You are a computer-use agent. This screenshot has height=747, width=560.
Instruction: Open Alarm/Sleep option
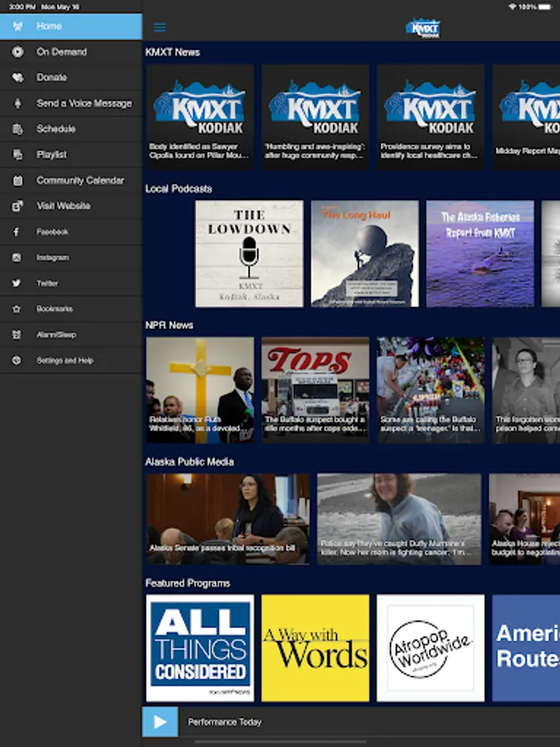coord(71,335)
